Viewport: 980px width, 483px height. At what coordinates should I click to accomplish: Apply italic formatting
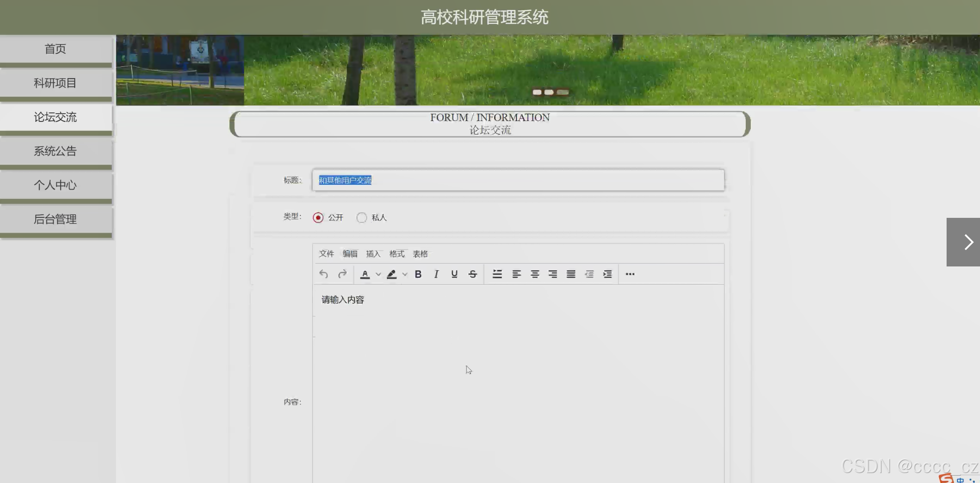(x=436, y=274)
